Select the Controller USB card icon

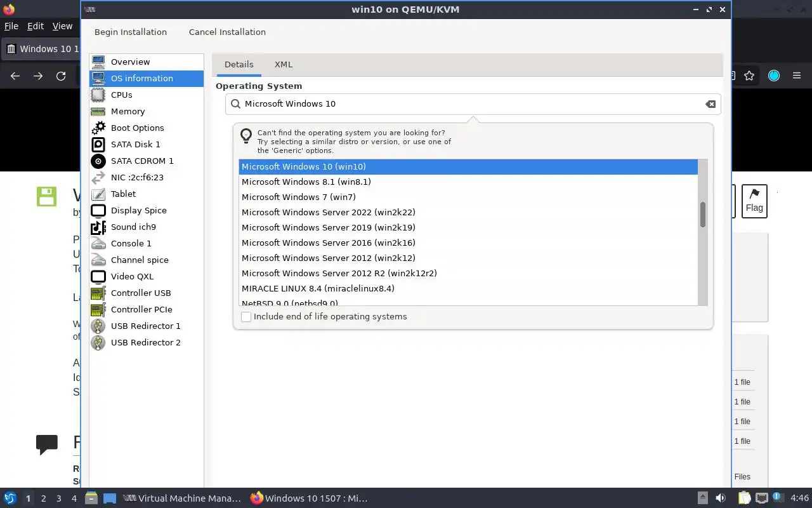point(98,293)
